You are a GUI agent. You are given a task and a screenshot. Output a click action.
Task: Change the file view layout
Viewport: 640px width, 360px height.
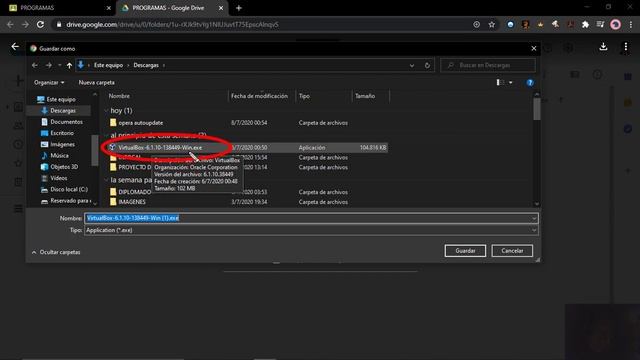click(500, 82)
